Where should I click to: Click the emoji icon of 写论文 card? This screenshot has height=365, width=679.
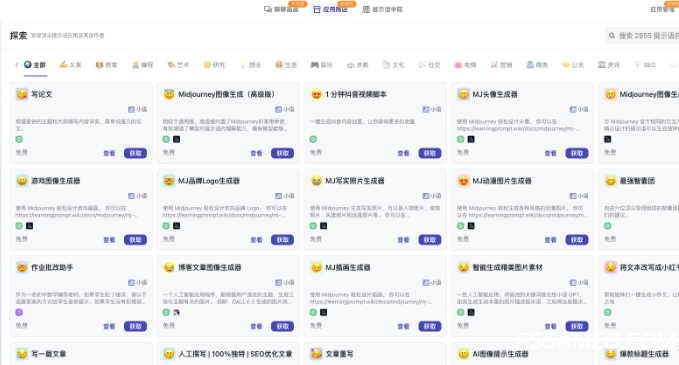click(x=22, y=94)
